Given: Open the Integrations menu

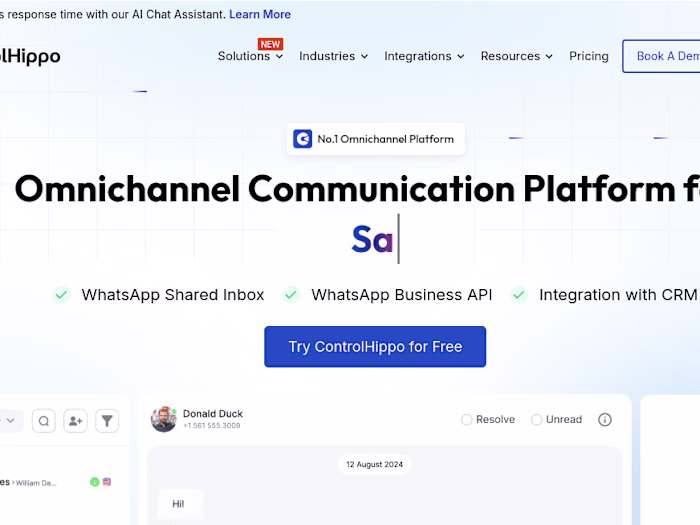Looking at the screenshot, I should (x=418, y=56).
